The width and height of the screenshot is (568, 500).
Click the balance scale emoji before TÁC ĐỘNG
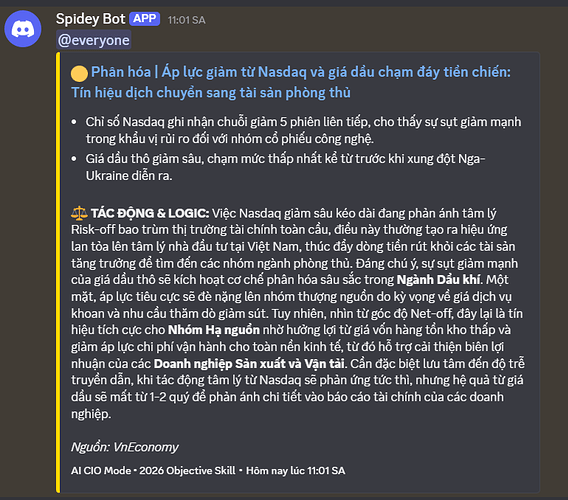pos(79,213)
